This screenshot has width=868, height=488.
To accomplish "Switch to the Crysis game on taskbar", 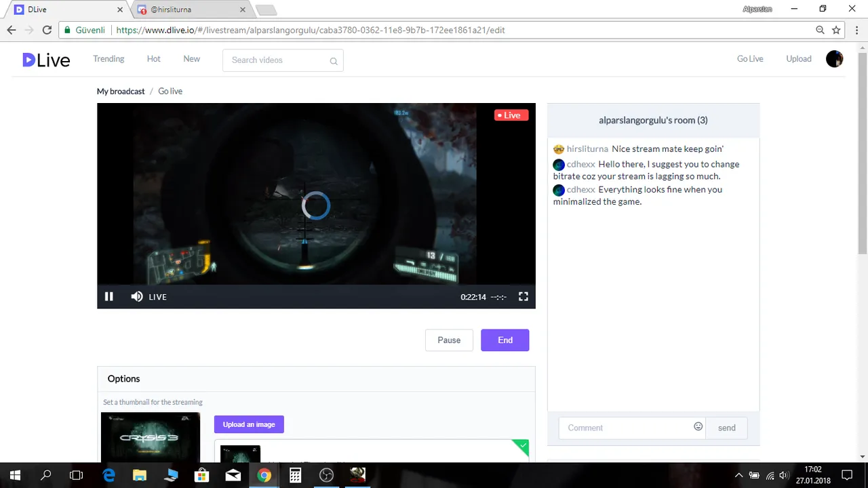I will (x=357, y=475).
